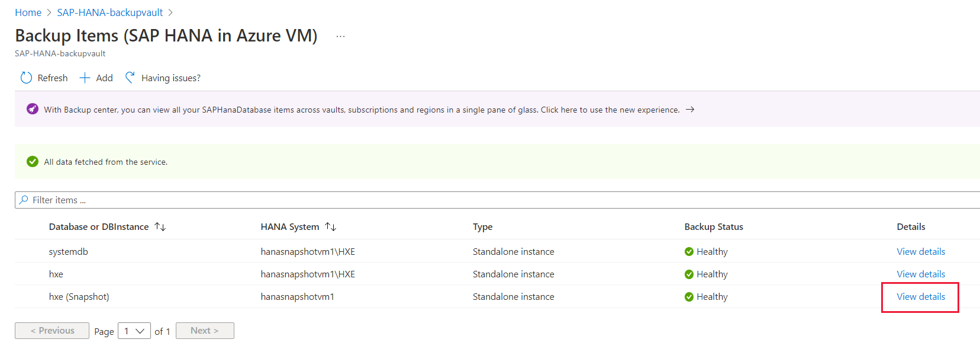Open the Having issues? help icon
This screenshot has height=352, width=980.
point(130,78)
